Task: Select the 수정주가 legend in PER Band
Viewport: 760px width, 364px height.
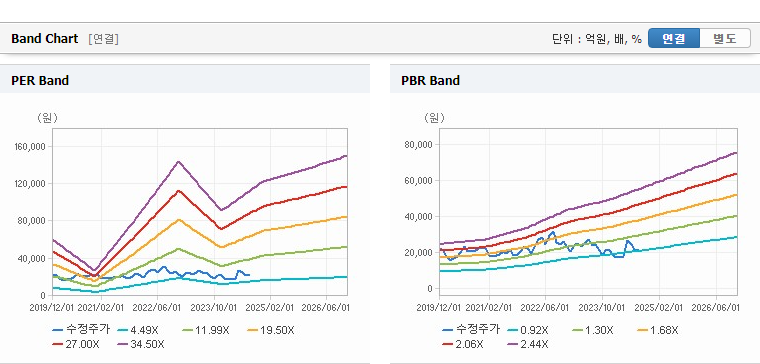Action: click(x=81, y=330)
